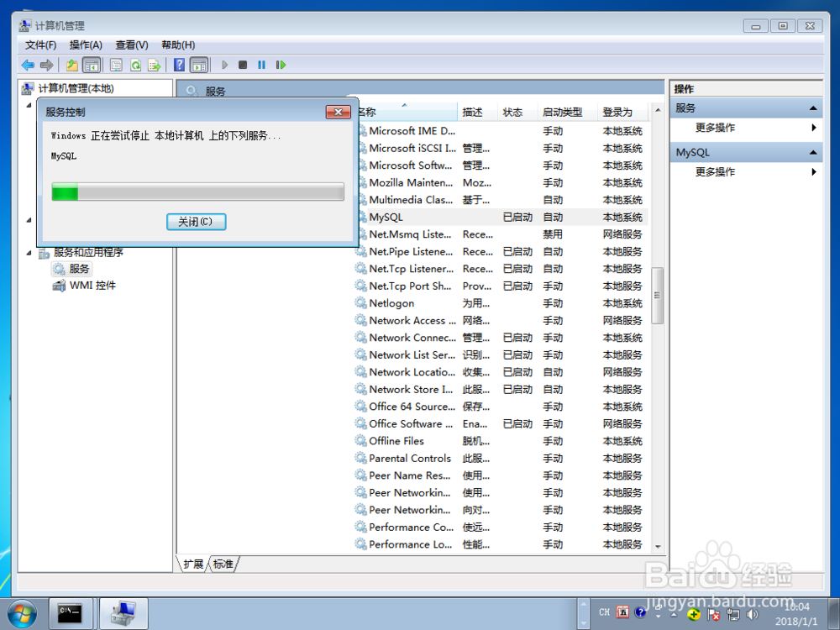Open the Command Prompt taskbar button

[71, 613]
